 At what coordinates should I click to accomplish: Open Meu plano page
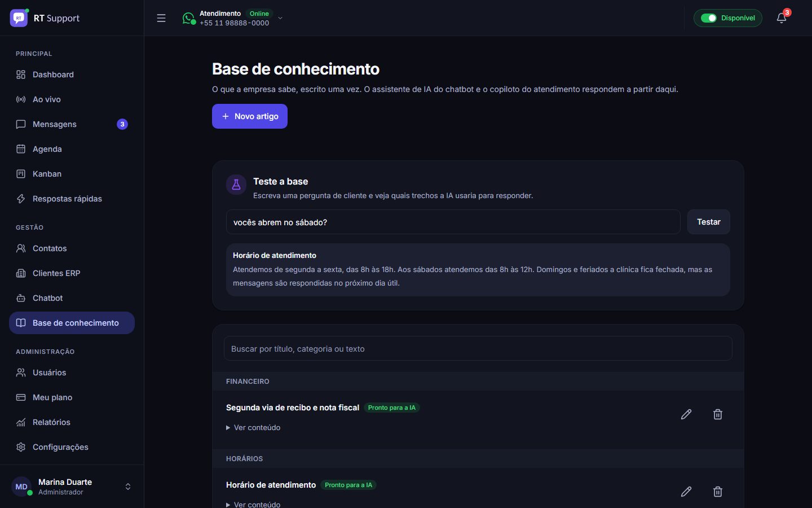[72, 397]
